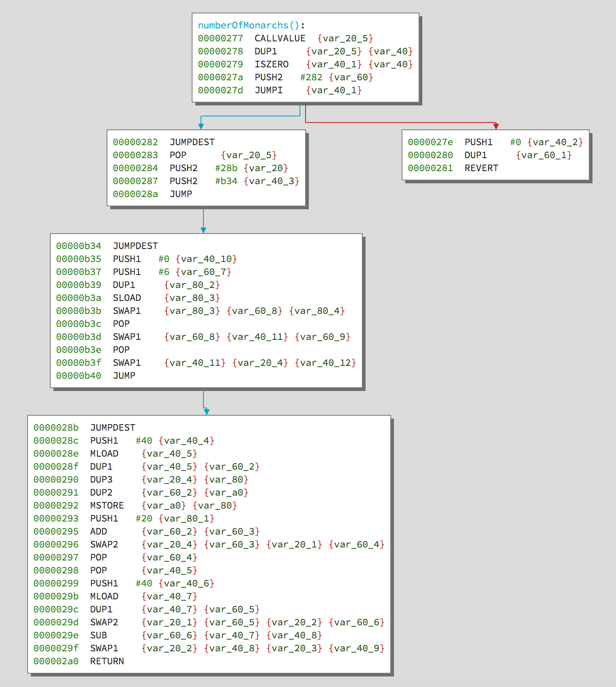Click the ISZERO opcode
The image size is (616, 687).
click(271, 64)
